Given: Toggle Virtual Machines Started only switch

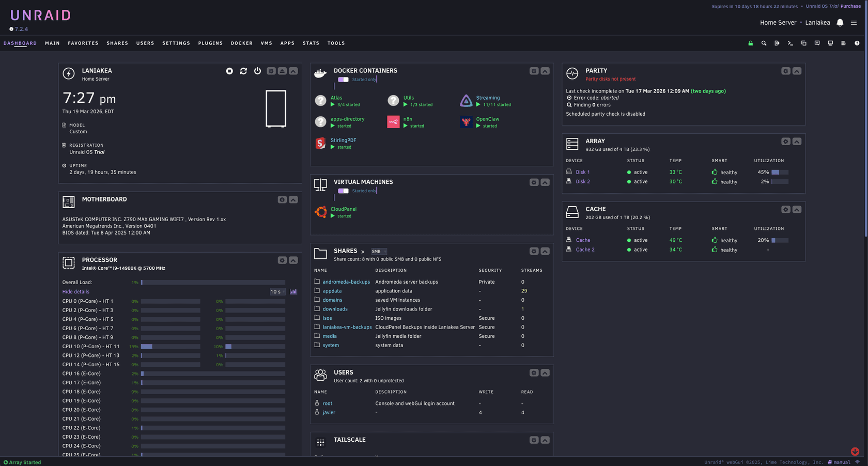Looking at the screenshot, I should [343, 191].
